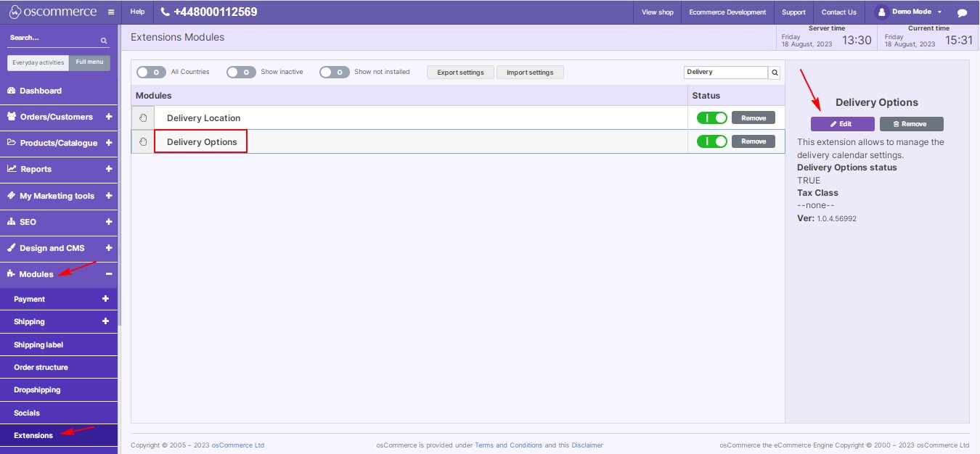Image resolution: width=980 pixels, height=454 pixels.
Task: Switch to Everyday activities tab
Action: [38, 63]
